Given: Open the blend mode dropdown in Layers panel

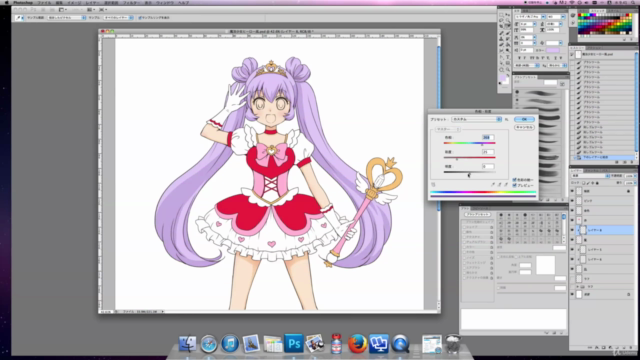Looking at the screenshot, I should pyautogui.click(x=591, y=176).
